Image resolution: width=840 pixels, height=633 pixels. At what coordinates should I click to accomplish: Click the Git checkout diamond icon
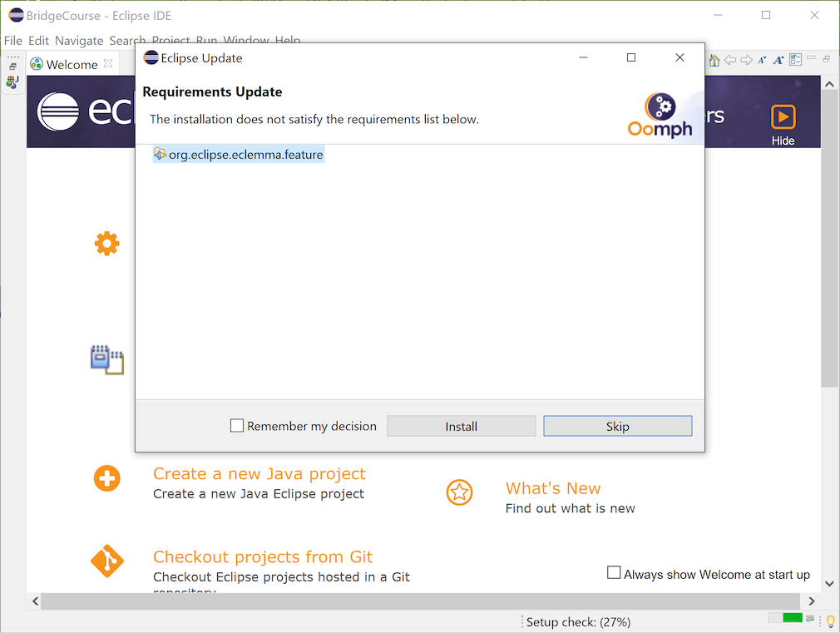point(106,561)
